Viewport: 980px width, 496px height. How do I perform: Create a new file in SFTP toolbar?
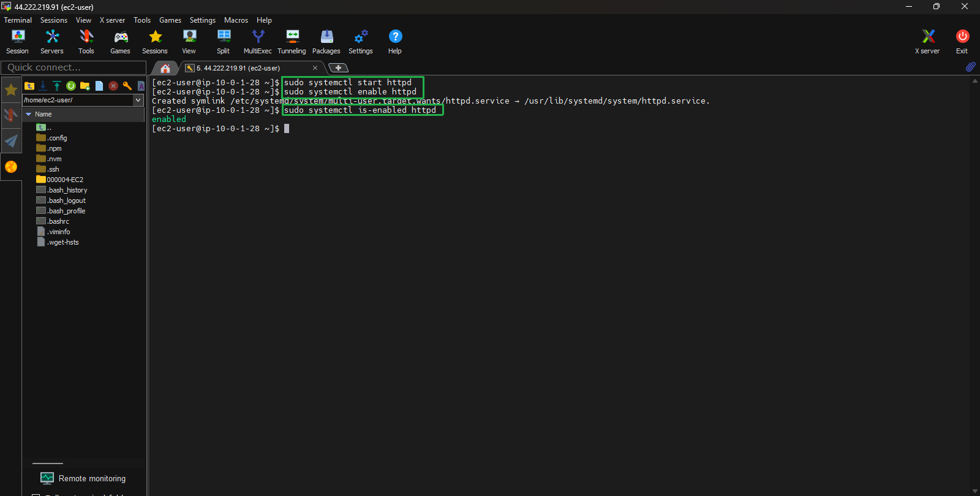pyautogui.click(x=99, y=86)
